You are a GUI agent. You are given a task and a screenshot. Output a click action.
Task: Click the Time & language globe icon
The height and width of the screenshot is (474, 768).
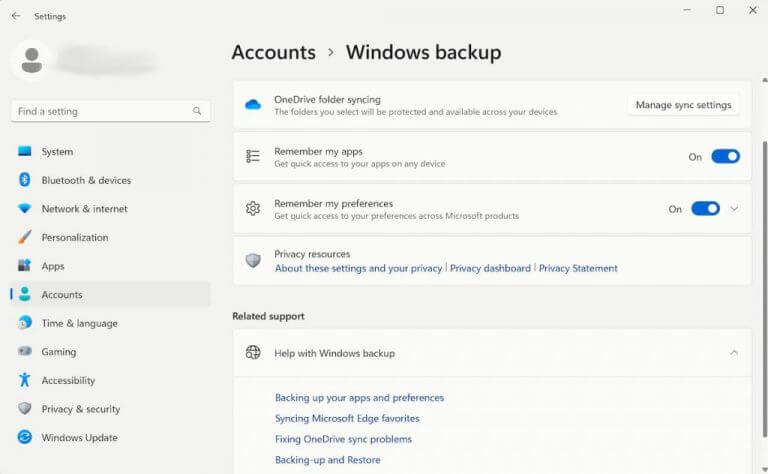pos(24,323)
